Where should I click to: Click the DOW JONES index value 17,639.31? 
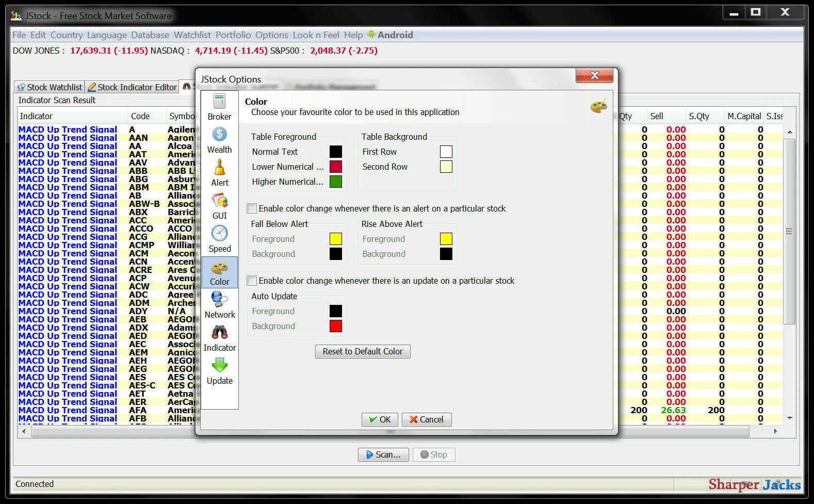coord(91,51)
